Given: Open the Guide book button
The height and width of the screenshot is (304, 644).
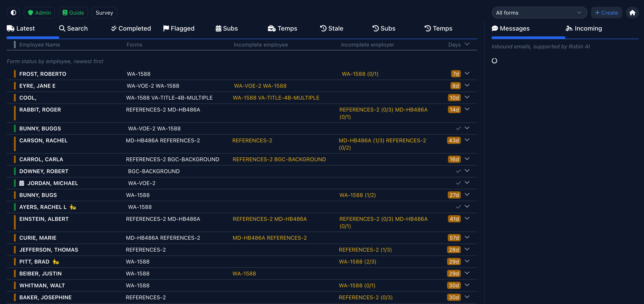Looking at the screenshot, I should tap(73, 13).
